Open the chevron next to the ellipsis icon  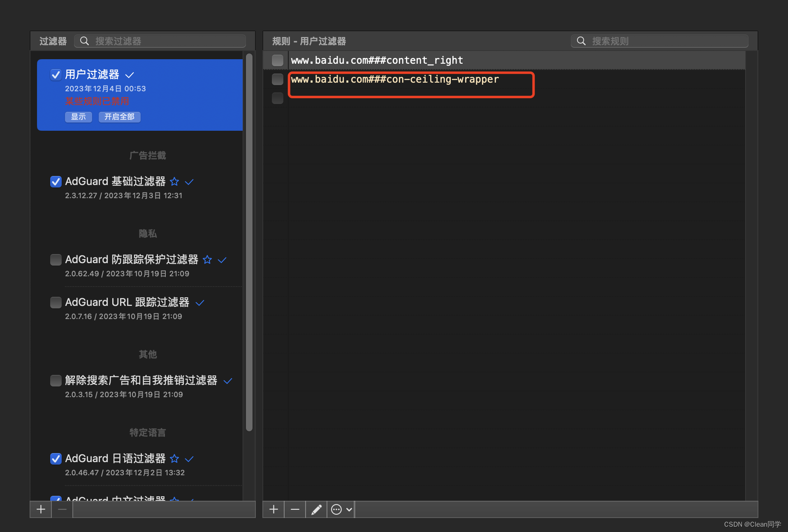point(350,509)
